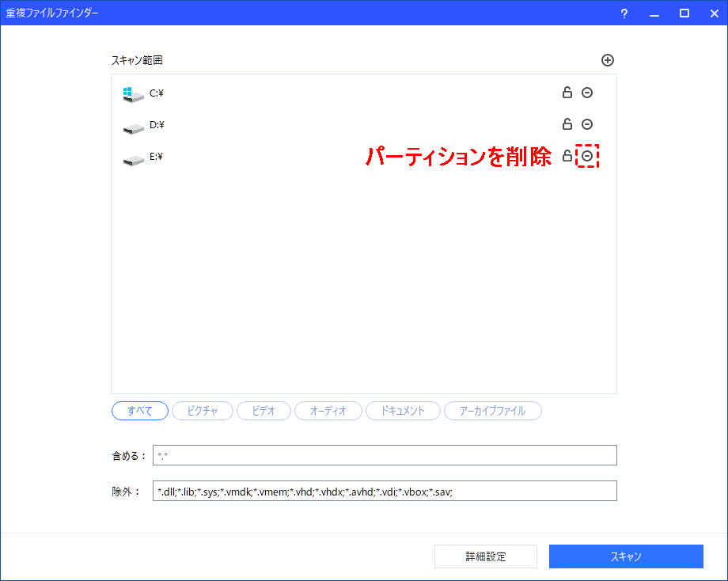Open help via question mark icon
Screen dimensions: 728x581
[x=624, y=13]
